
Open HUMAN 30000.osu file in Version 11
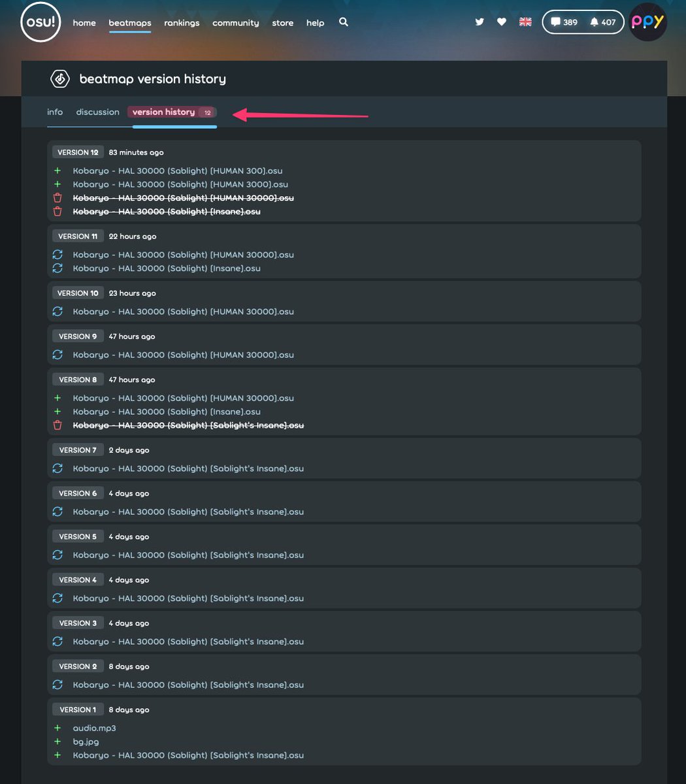184,254
